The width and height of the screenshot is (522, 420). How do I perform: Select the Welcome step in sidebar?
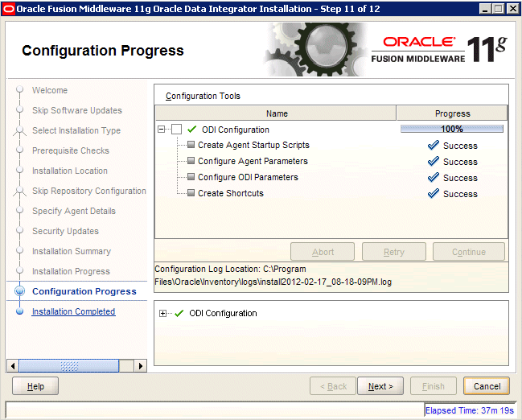[50, 90]
